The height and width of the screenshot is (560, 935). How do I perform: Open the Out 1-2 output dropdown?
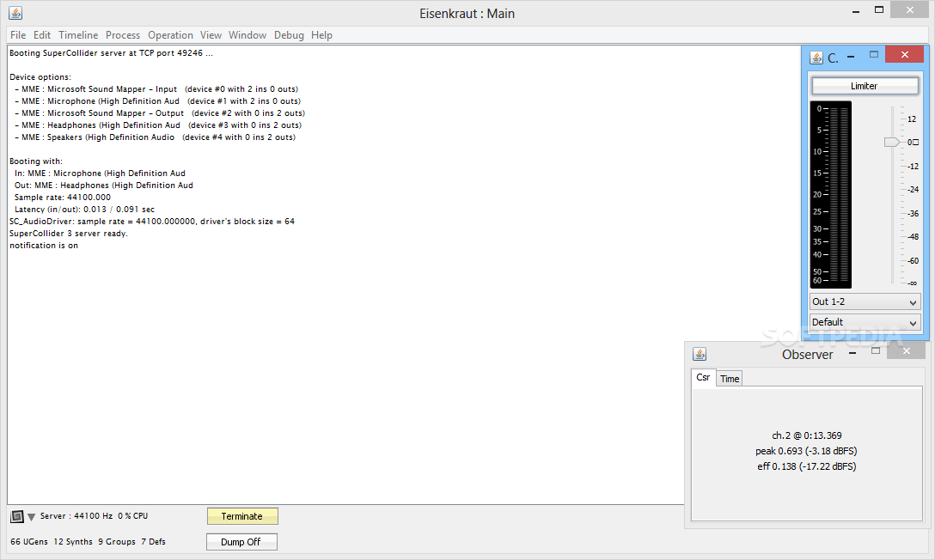coord(865,302)
